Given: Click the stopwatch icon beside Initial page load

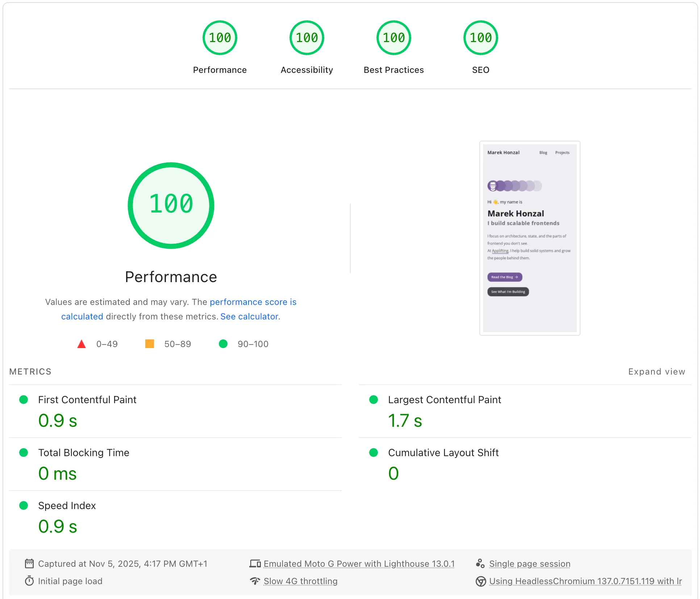Looking at the screenshot, I should click(x=29, y=581).
